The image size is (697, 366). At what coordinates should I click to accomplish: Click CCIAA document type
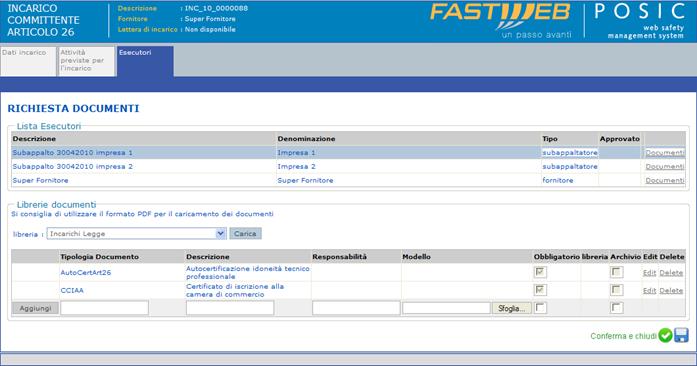(x=72, y=290)
